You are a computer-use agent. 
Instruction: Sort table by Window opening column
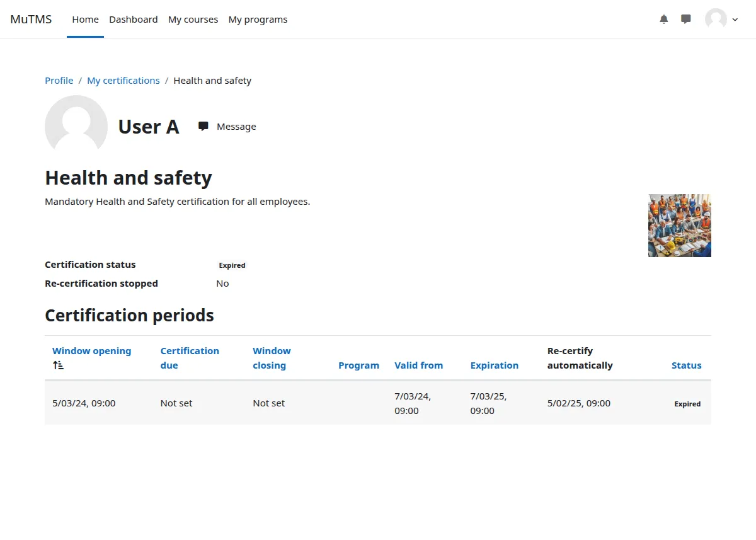[91, 351]
